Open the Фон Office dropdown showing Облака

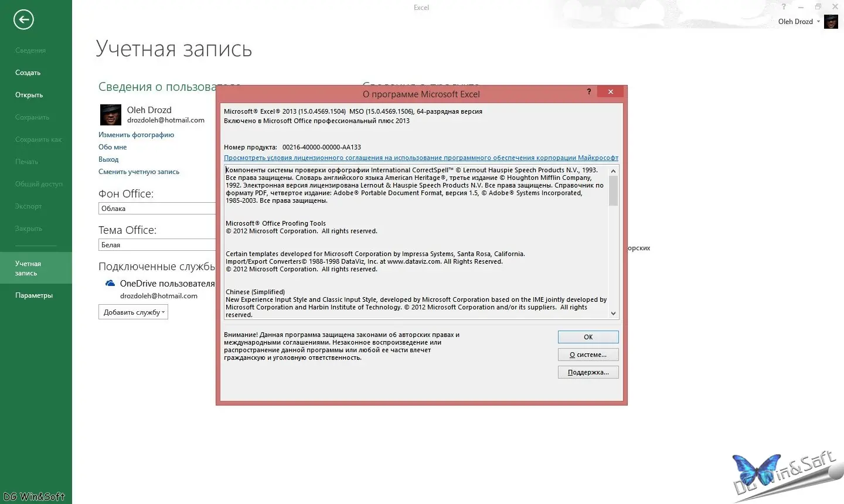click(x=157, y=209)
